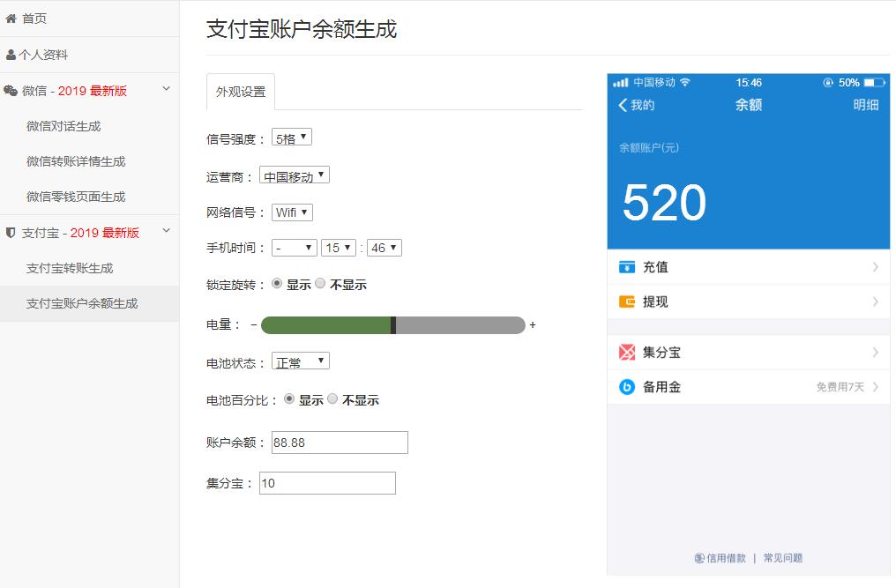The width and height of the screenshot is (896, 588).
Task: Click the 支付宝账户余额生成 page heading
Action: pos(302,29)
